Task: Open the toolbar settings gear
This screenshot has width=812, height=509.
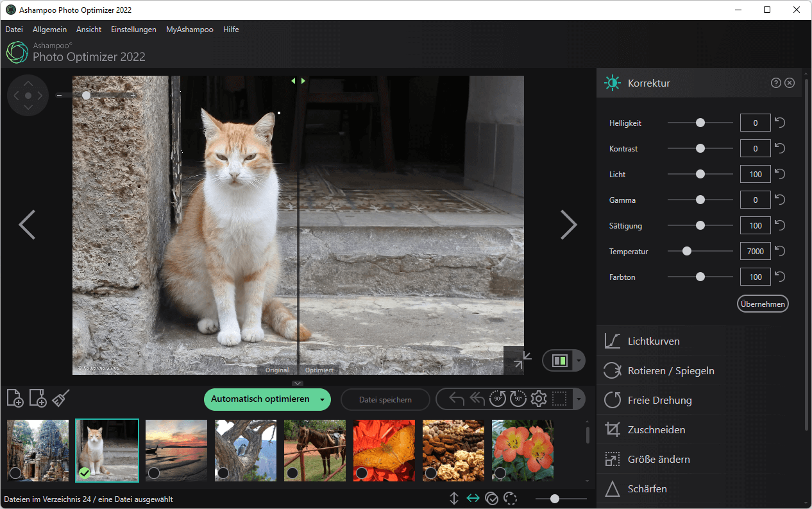Action: pos(538,399)
